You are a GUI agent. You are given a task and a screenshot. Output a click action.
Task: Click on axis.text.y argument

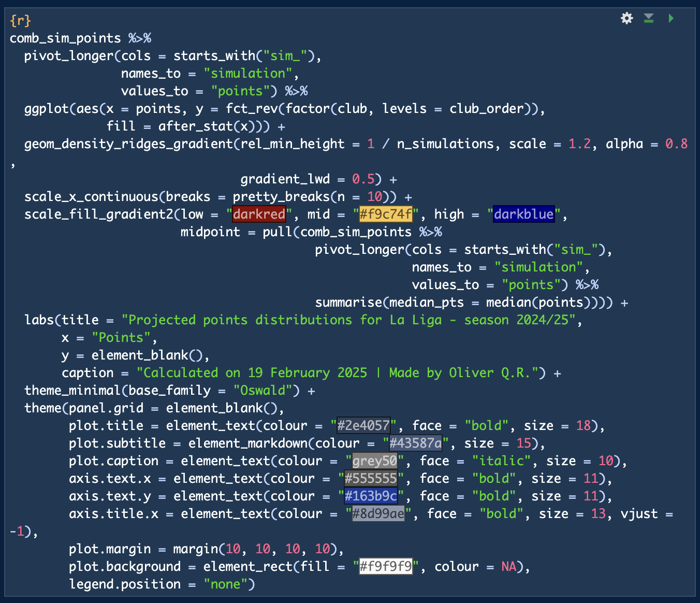[x=110, y=496]
